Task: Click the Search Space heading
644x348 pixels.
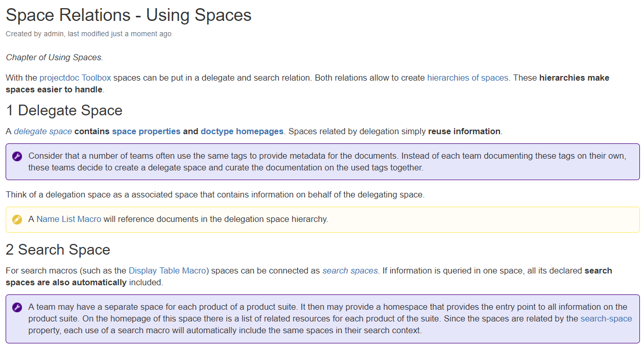Action: coord(58,250)
